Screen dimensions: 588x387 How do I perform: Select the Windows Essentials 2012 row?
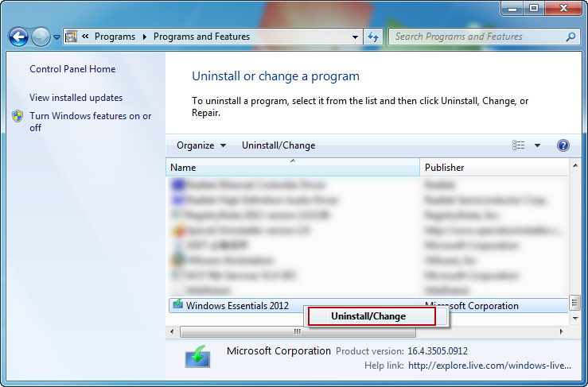pos(368,305)
